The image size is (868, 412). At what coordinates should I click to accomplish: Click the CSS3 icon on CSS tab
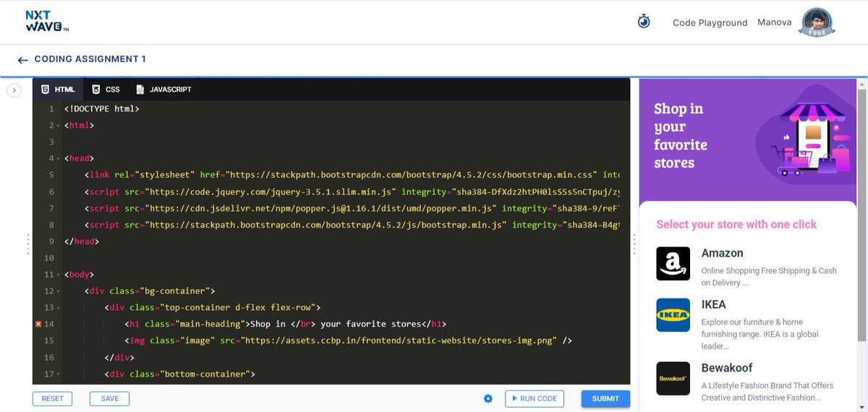95,90
